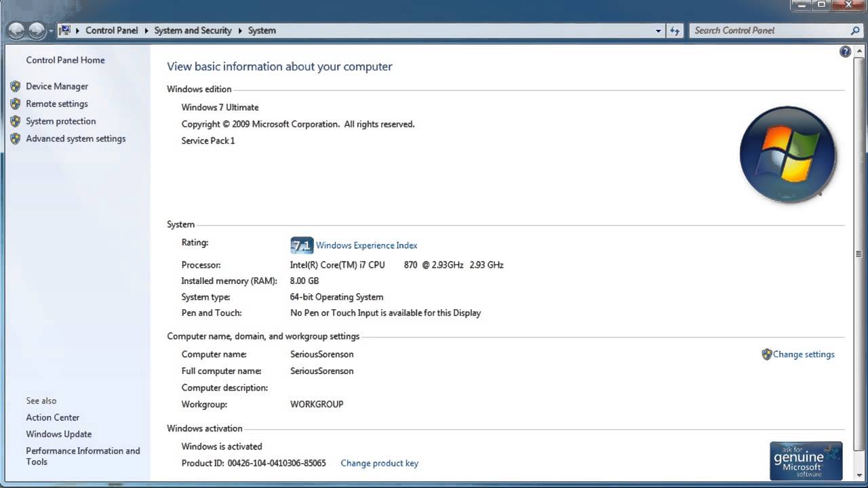Click the computer icon in address bar

click(x=65, y=30)
